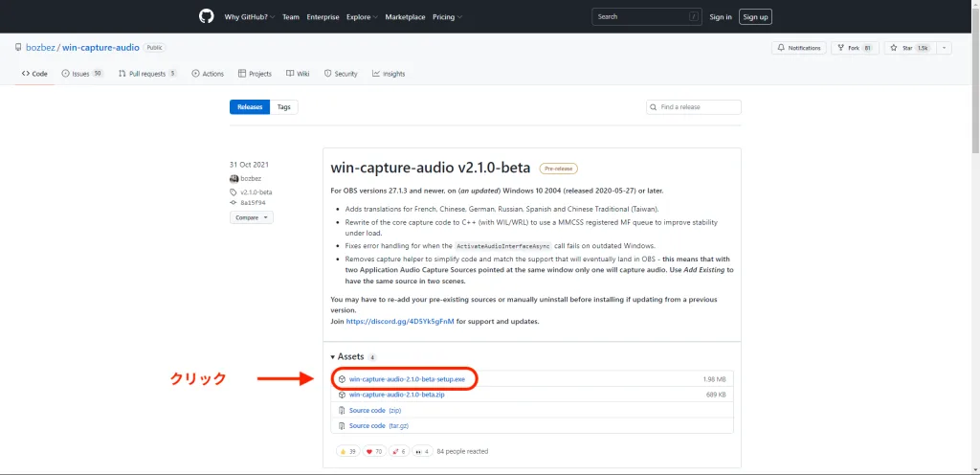Download win-capture-audio-2.1.0-beta-setup.exe
Screen dimensions: 980x475
(x=407, y=379)
